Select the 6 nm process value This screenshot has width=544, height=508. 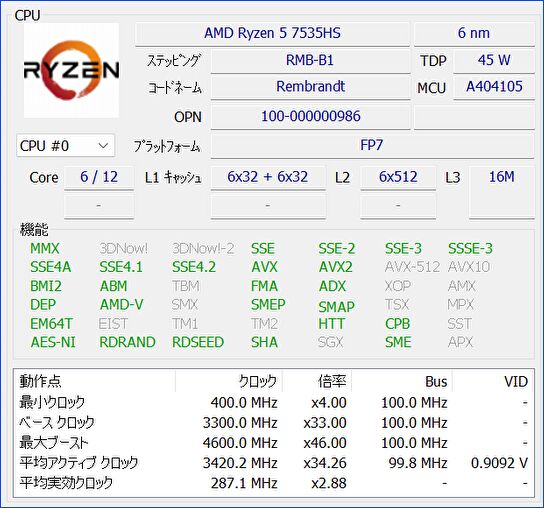[x=474, y=34]
